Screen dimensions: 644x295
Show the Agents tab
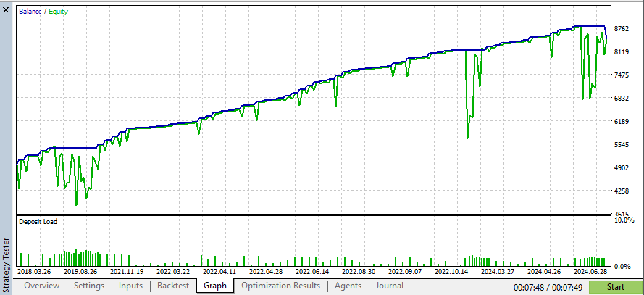click(x=348, y=286)
